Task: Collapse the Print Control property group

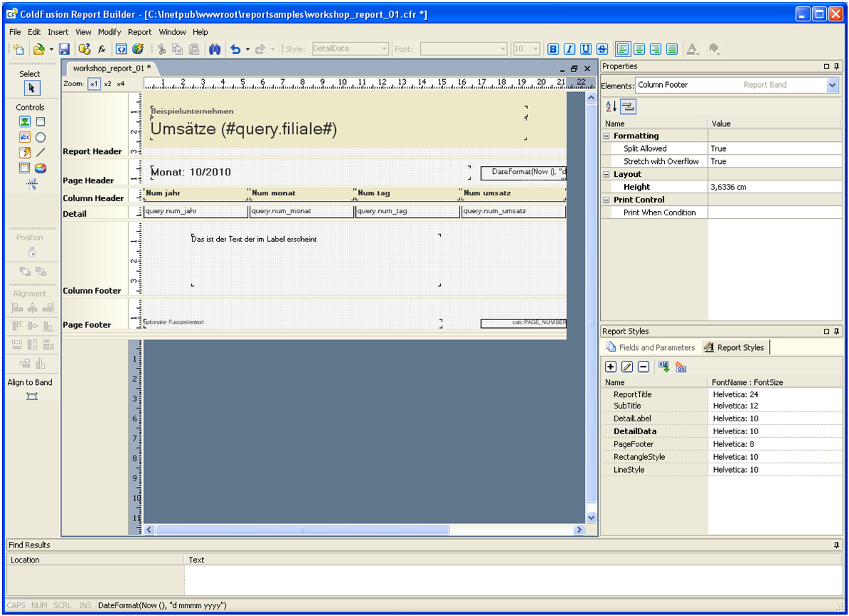Action: tap(606, 200)
